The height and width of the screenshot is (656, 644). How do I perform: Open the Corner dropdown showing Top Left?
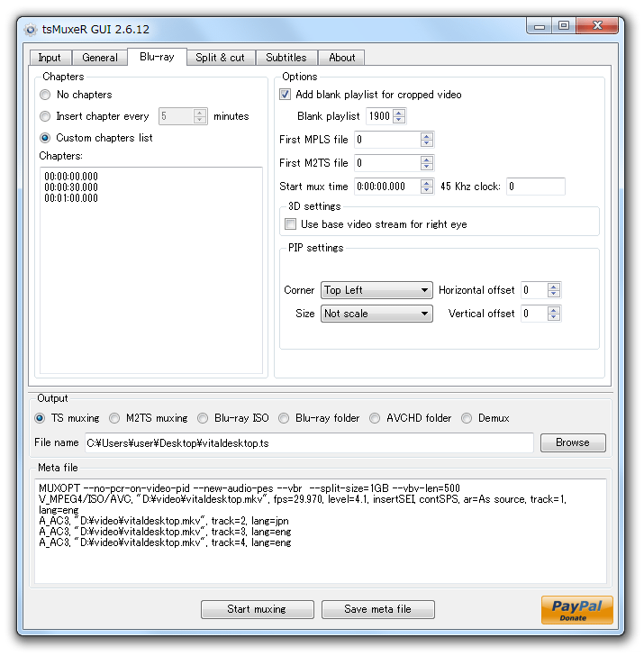[x=376, y=290]
